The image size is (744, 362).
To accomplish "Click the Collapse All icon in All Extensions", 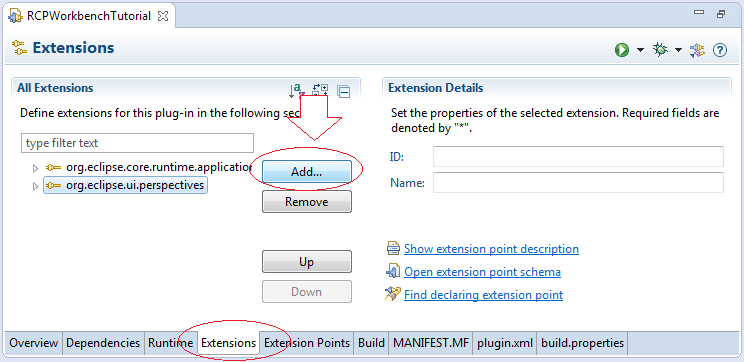I will 344,91.
